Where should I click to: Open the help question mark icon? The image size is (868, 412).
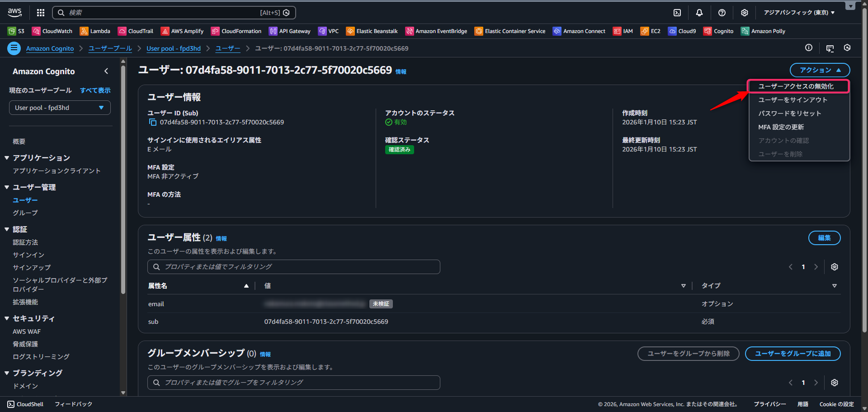[722, 13]
